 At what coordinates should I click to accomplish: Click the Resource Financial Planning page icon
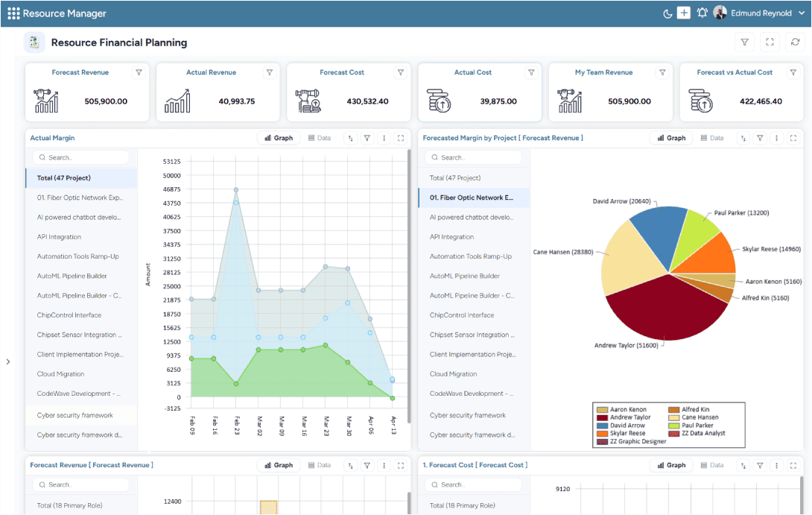(34, 42)
